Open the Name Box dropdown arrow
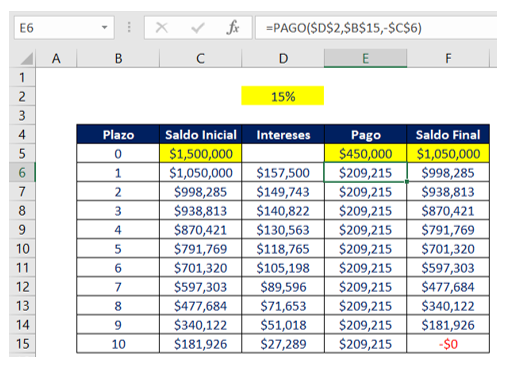Viewport: 509px width, 373px height. (105, 28)
